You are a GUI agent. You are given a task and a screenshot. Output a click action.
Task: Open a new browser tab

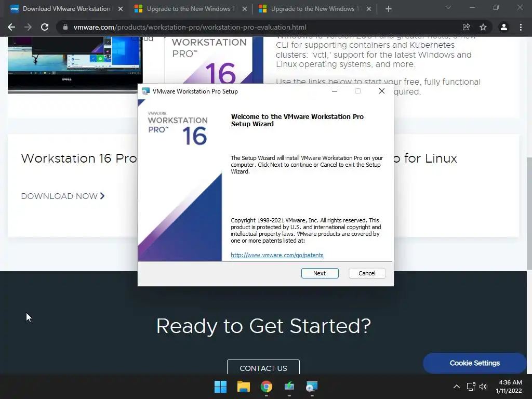(x=389, y=9)
